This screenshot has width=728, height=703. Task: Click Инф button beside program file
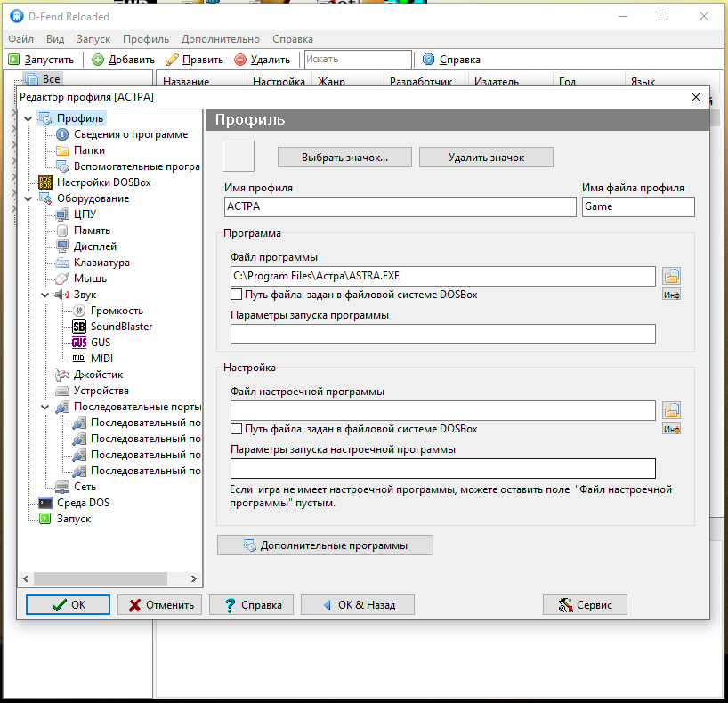(x=671, y=295)
